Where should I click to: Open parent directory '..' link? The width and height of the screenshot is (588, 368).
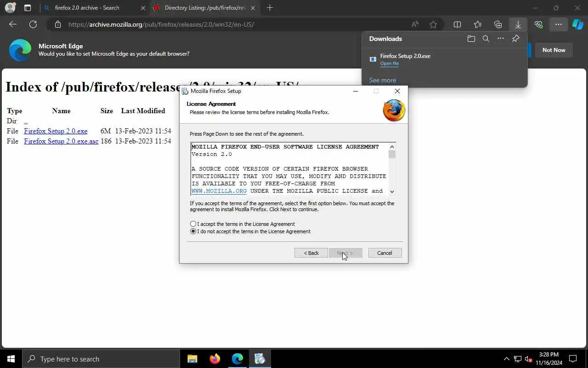[x=26, y=121]
